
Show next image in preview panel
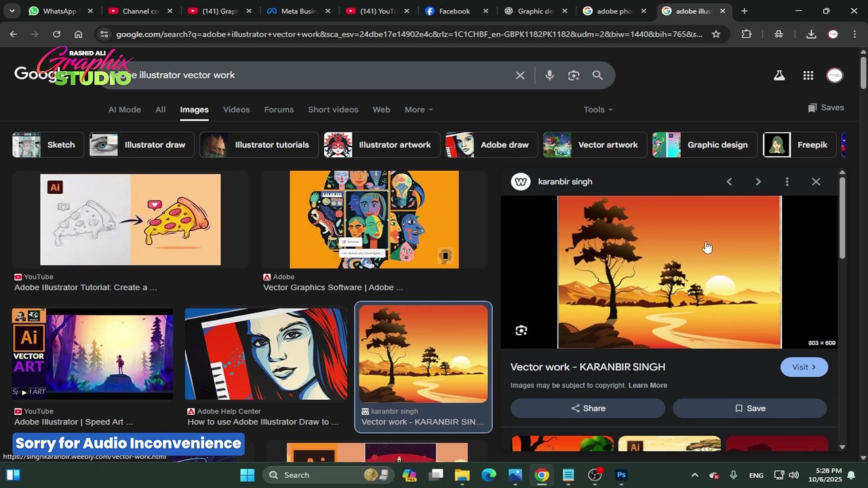pos(758,182)
